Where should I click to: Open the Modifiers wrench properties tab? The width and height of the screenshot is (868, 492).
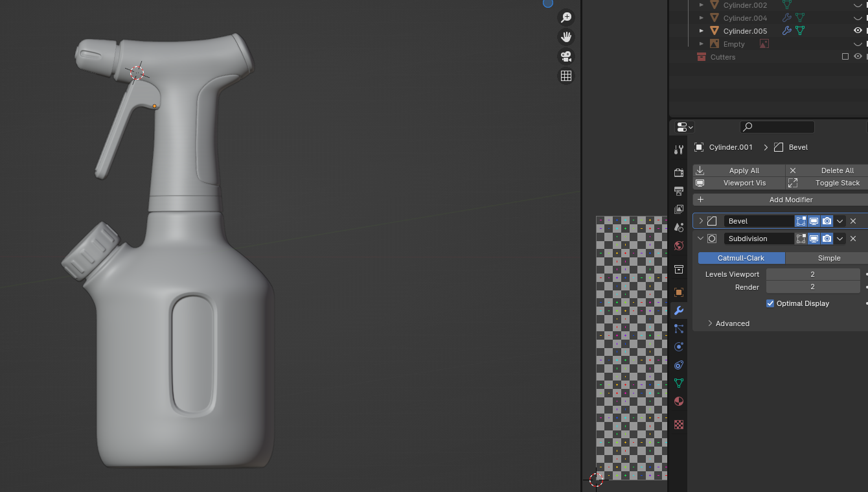click(679, 310)
